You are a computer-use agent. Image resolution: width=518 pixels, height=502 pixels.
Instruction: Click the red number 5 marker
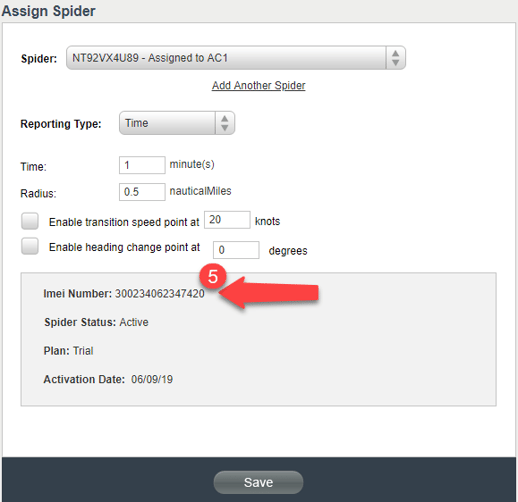click(213, 277)
